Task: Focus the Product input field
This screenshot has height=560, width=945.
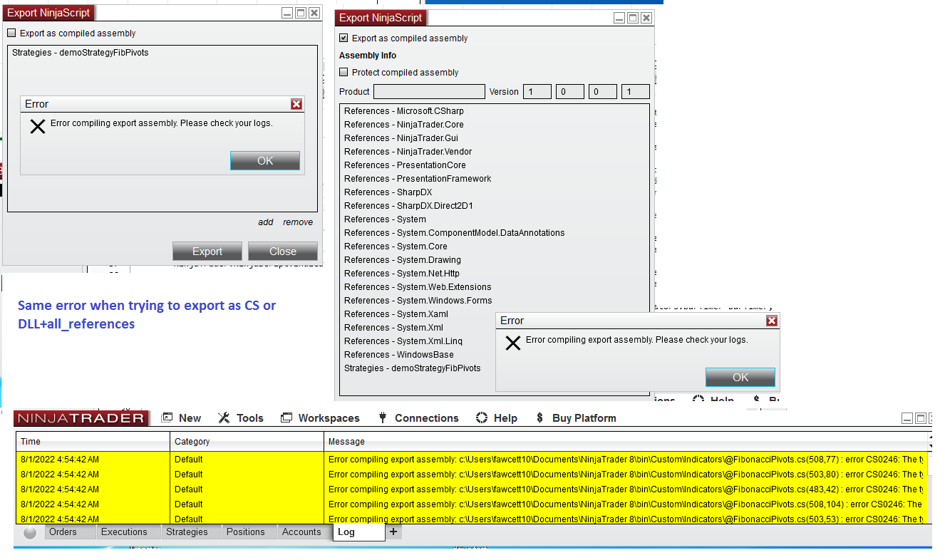Action: pyautogui.click(x=429, y=92)
